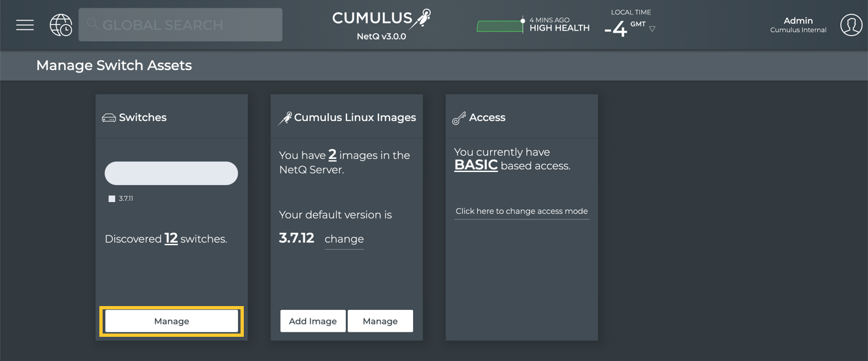
Task: Open the Admin user profile icon
Action: tap(851, 25)
